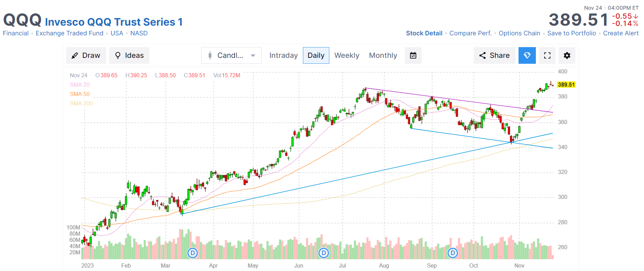Viewport: 644px width, 271px height.
Task: Switch to the Weekly timeframe
Action: click(x=347, y=55)
